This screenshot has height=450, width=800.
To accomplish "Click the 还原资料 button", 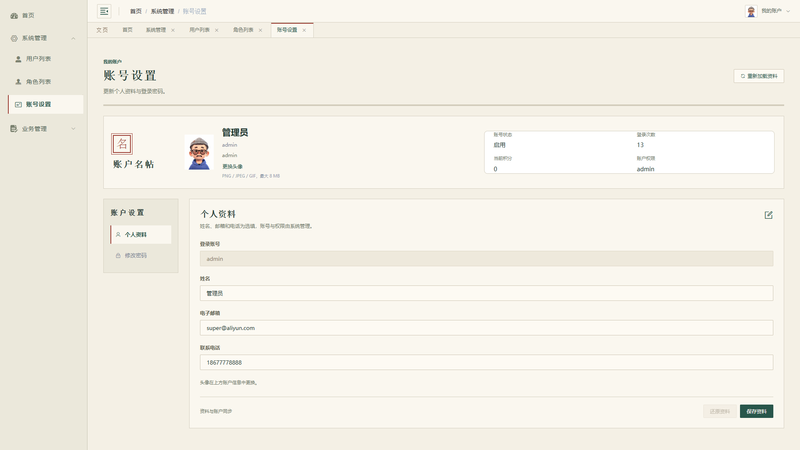I will click(720, 411).
